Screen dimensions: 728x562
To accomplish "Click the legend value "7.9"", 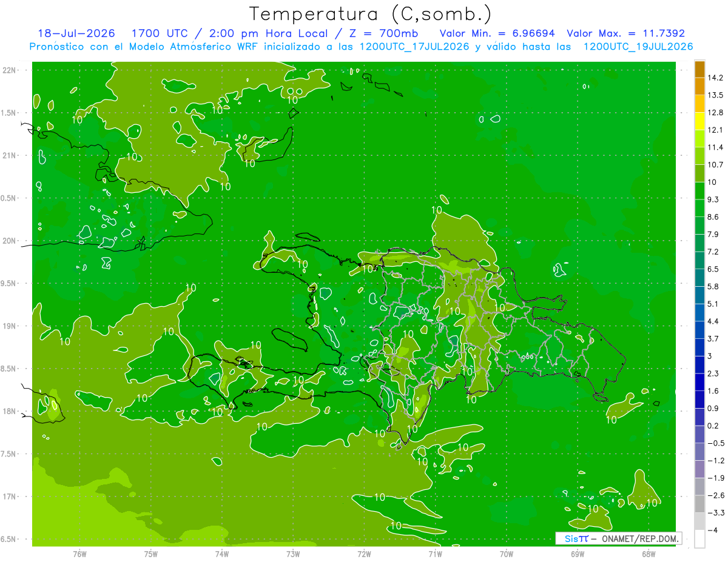I will tap(713, 234).
